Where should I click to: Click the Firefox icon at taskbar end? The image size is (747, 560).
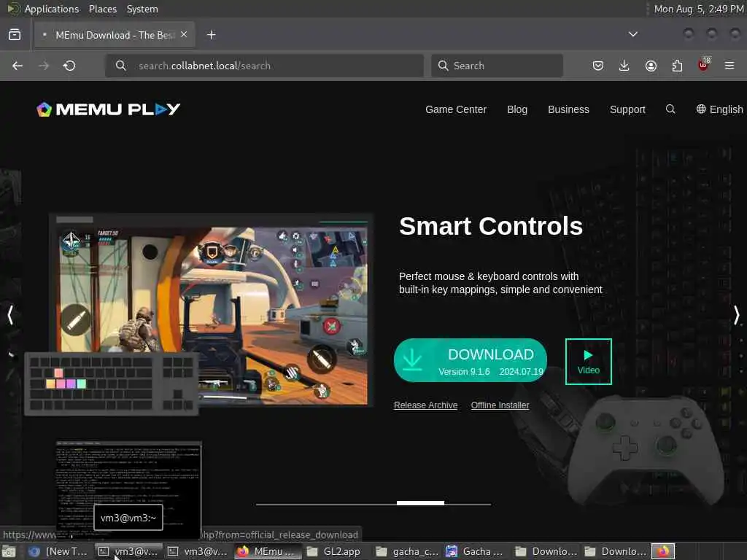pos(663,551)
